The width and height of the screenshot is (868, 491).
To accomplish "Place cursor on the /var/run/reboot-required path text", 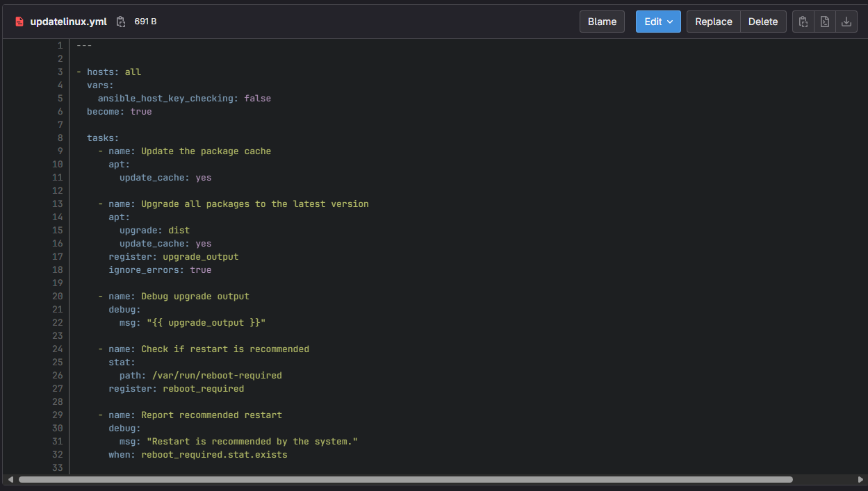I will (217, 376).
